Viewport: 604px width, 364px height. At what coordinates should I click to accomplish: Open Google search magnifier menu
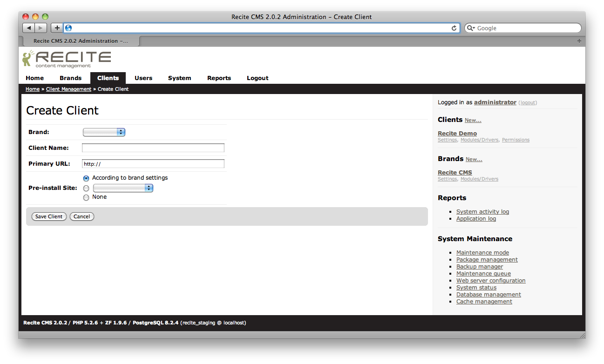[x=471, y=28]
